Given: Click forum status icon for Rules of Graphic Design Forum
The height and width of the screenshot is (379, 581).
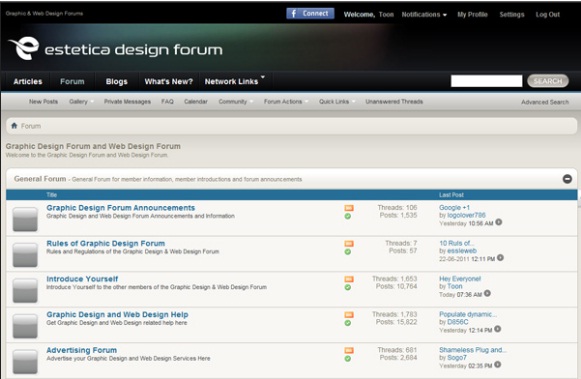Looking at the screenshot, I should click(x=25, y=255).
